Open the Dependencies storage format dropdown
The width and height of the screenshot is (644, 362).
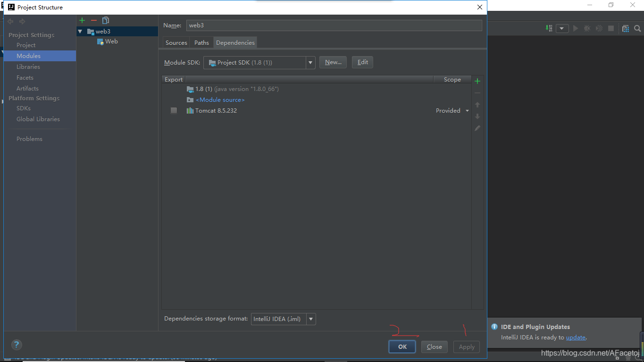311,319
